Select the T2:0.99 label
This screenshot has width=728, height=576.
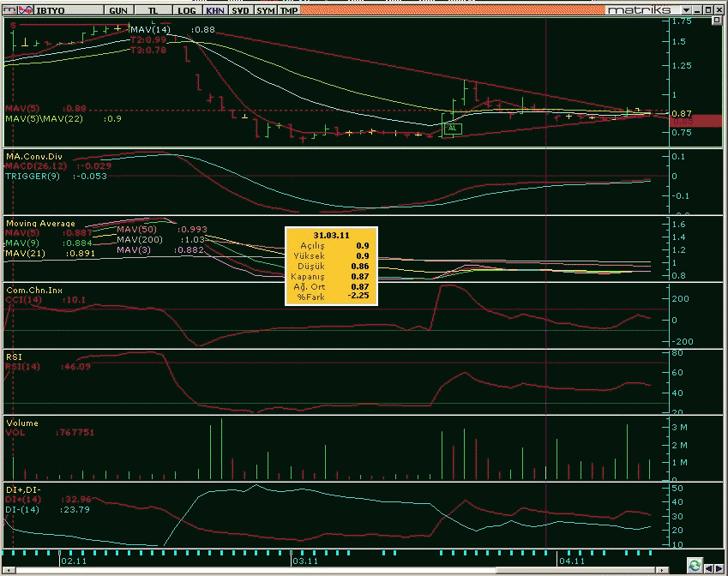[x=148, y=40]
